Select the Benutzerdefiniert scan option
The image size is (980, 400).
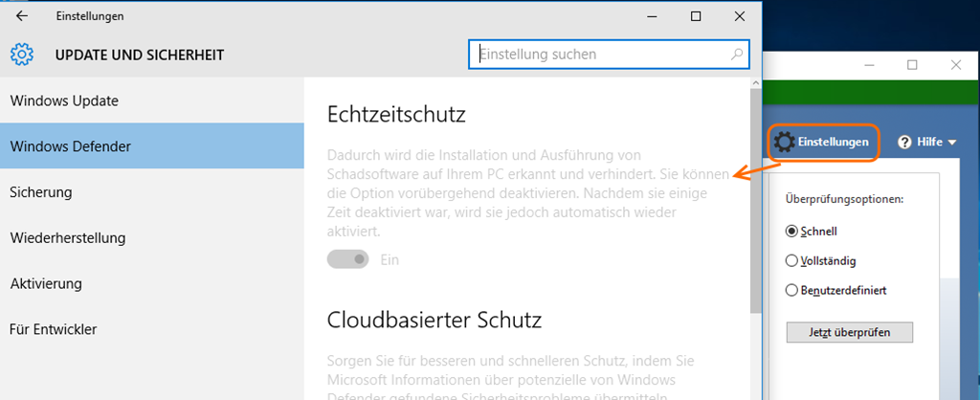791,290
